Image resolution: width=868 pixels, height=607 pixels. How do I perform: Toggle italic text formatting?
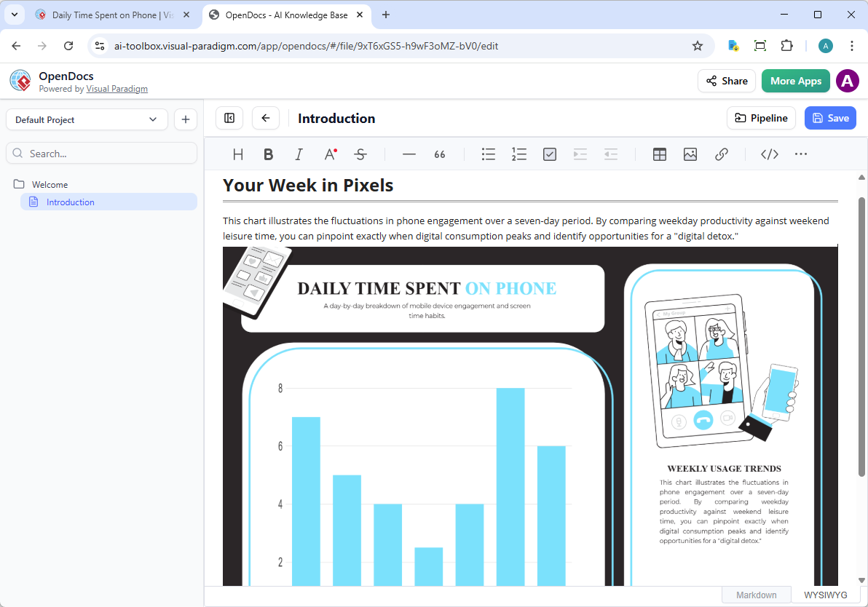pos(299,154)
